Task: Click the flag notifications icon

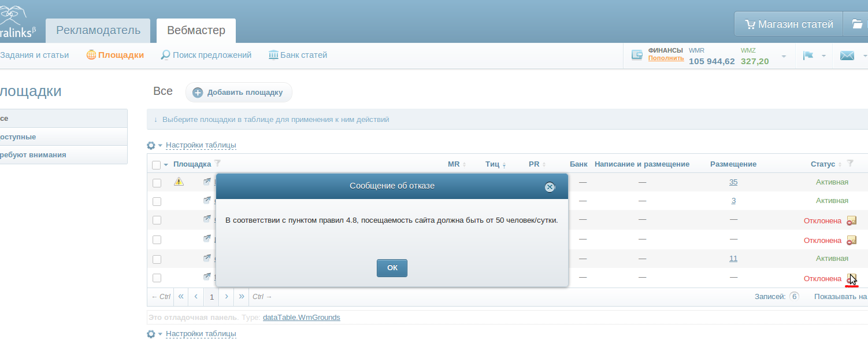Action: pos(808,56)
